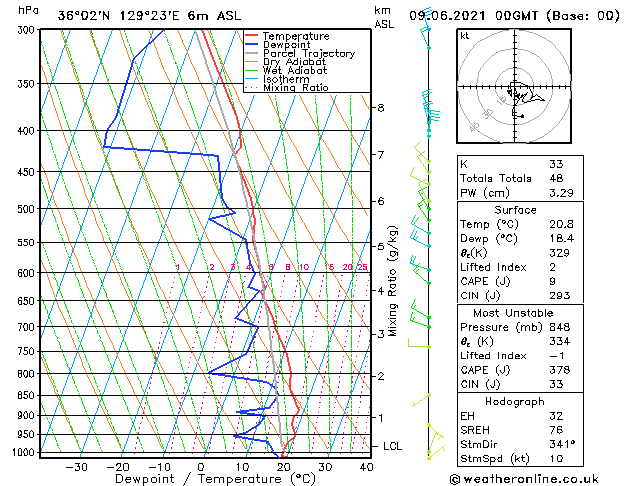The height and width of the screenshot is (486, 629).
Task: Click the "300" hPa pressure label
Action: click(x=28, y=30)
